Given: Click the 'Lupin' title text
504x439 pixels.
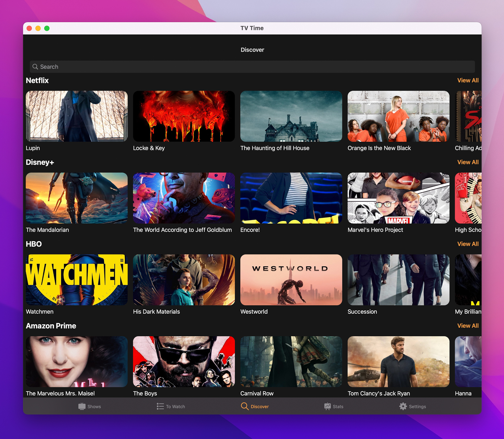Looking at the screenshot, I should coord(33,148).
